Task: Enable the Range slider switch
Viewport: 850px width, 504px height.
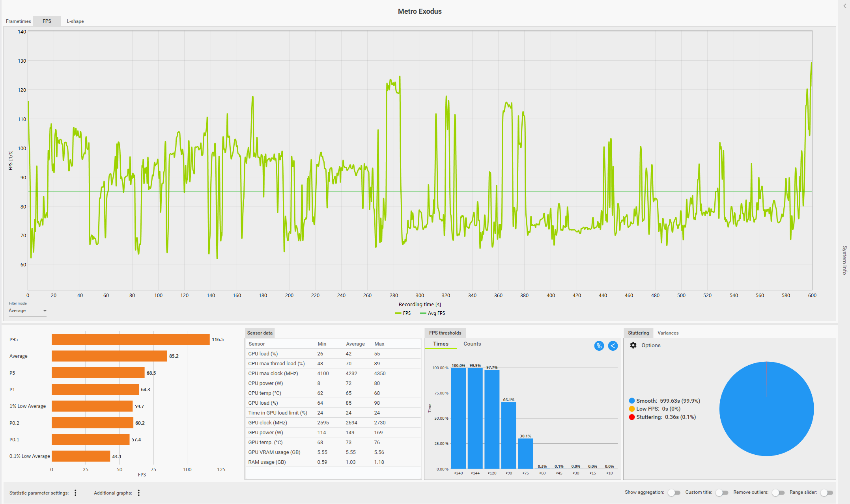Action: coord(826,493)
